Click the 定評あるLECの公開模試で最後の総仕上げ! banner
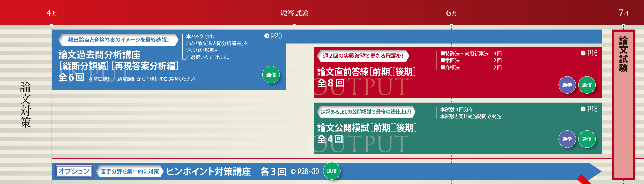 366,112
